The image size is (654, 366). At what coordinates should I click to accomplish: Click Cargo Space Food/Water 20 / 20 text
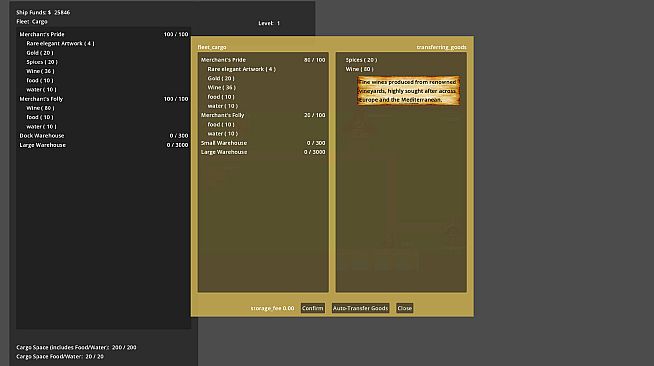60,356
